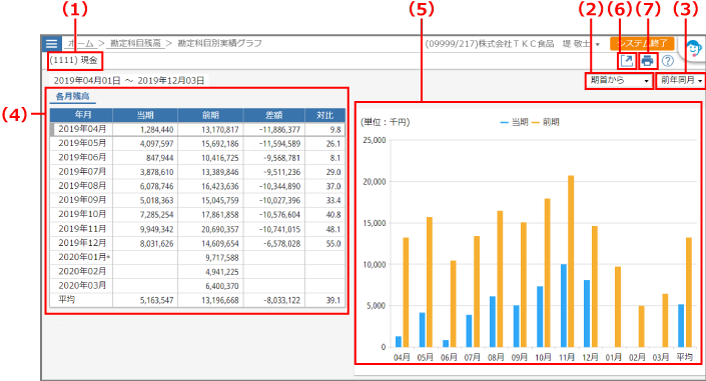The height and width of the screenshot is (381, 706).
Task: Go to 勘定科目残高 breadcrumb link
Action: coord(136,43)
